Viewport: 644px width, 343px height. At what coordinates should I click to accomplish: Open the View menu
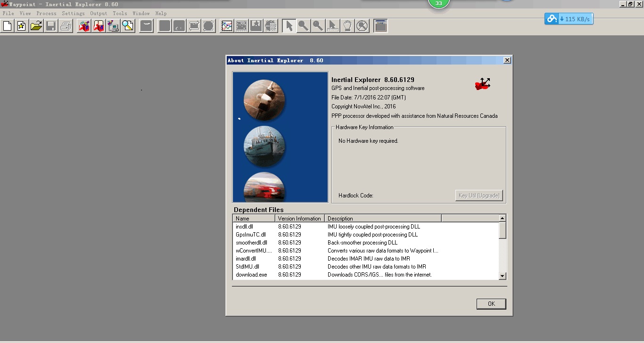pos(25,13)
